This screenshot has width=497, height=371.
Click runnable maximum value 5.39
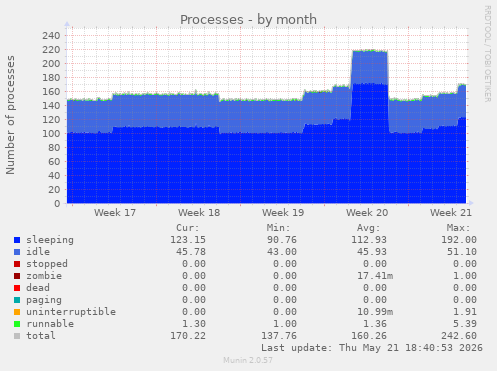(x=465, y=324)
